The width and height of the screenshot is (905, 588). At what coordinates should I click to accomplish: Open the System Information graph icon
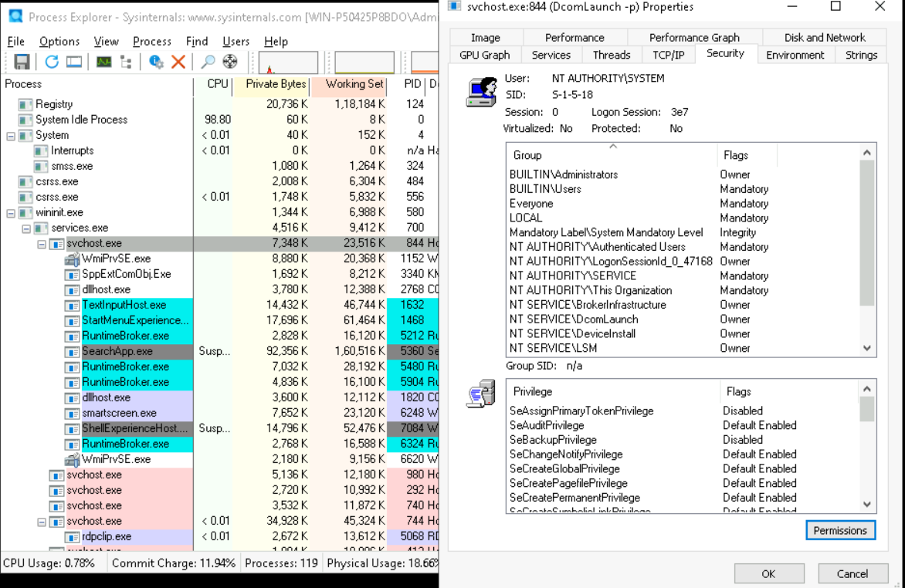click(x=104, y=62)
